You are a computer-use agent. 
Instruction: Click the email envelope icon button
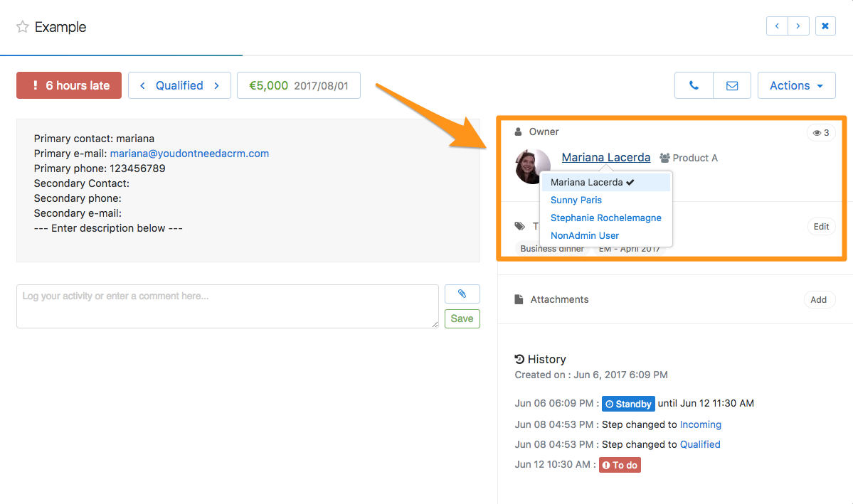coord(731,85)
